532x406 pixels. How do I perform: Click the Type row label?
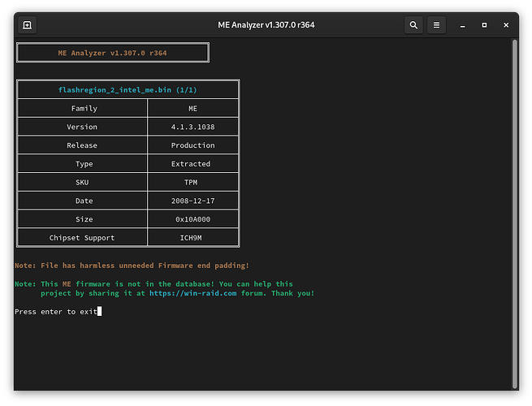pyautogui.click(x=84, y=164)
